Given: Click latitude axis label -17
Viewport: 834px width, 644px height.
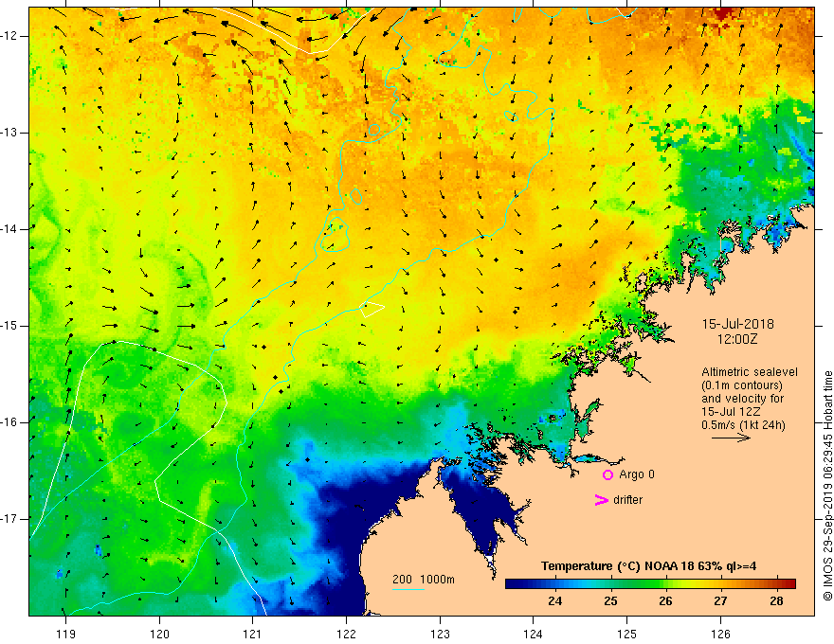Looking at the screenshot, I should point(10,519).
